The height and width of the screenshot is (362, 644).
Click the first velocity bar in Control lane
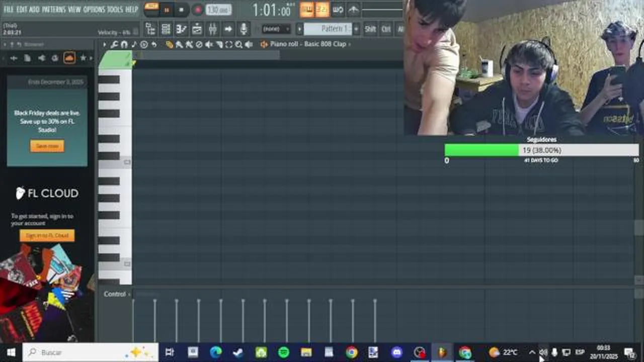[x=133, y=320]
